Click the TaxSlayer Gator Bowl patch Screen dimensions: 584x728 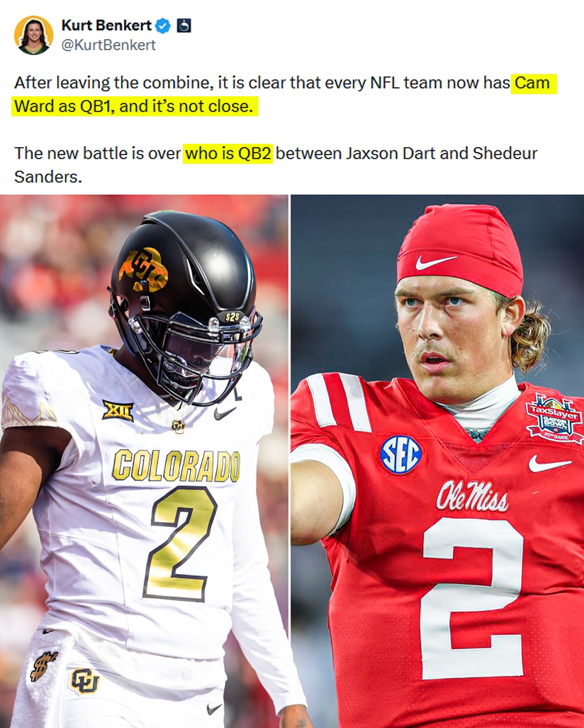click(554, 417)
